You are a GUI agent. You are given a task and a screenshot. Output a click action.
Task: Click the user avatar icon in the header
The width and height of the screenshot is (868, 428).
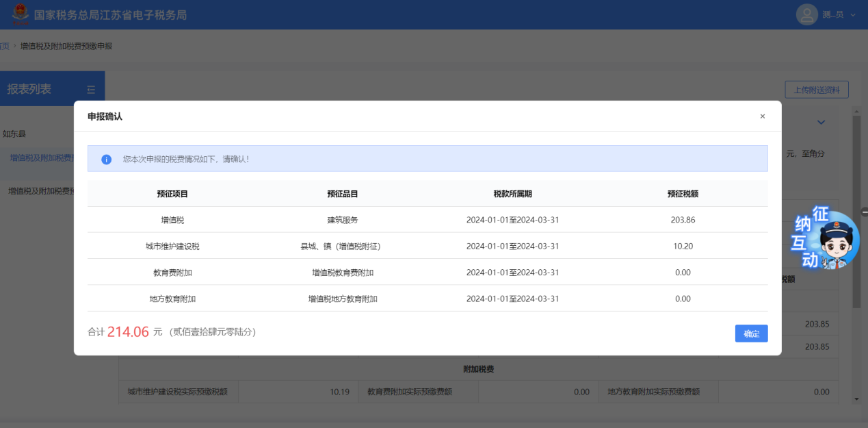click(807, 14)
